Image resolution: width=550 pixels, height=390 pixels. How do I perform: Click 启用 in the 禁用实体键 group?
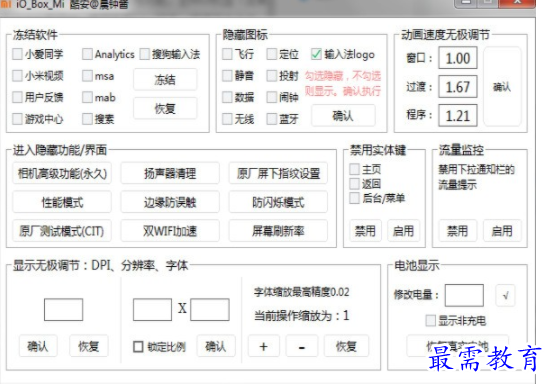[x=403, y=231]
